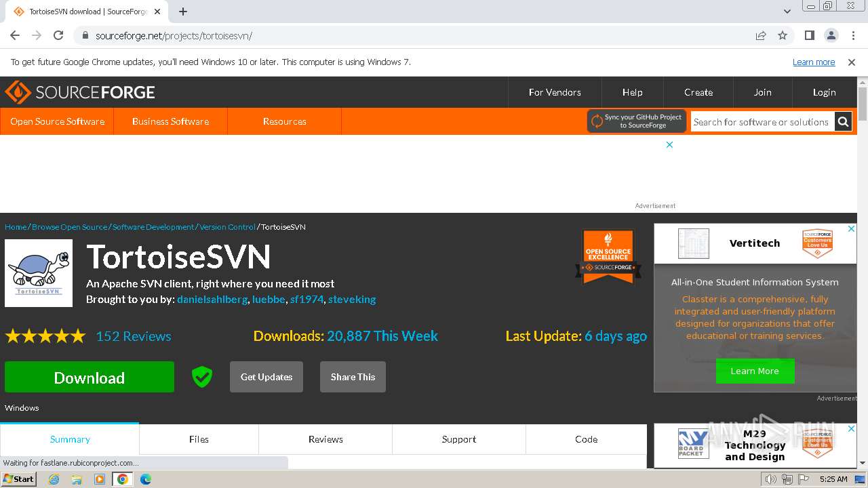Image resolution: width=868 pixels, height=488 pixels.
Task: Click the volume speaker tray icon
Action: coord(770,479)
